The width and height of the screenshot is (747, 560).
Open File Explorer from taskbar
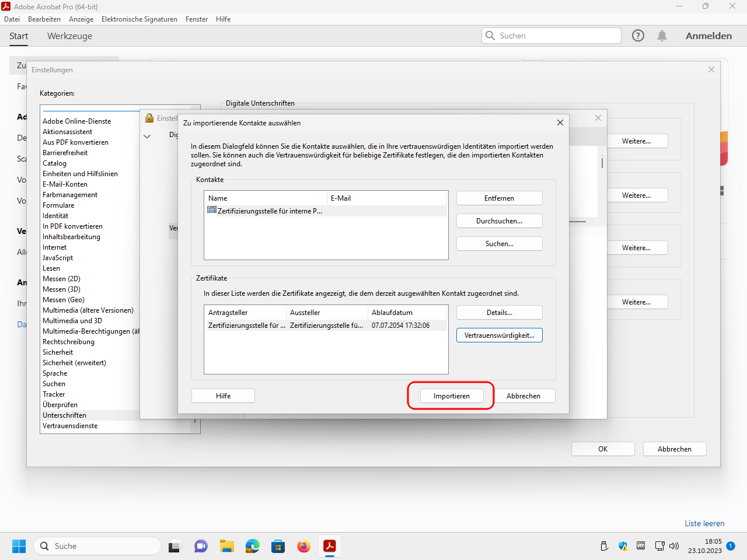[x=226, y=546]
